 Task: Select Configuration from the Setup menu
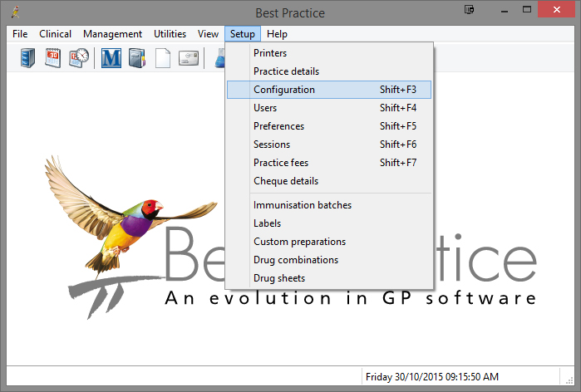(284, 90)
